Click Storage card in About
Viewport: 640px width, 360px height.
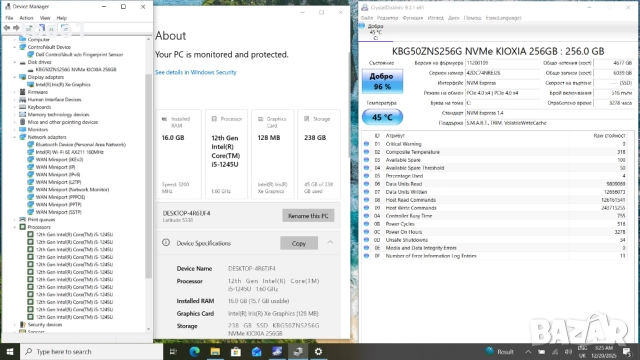319,154
